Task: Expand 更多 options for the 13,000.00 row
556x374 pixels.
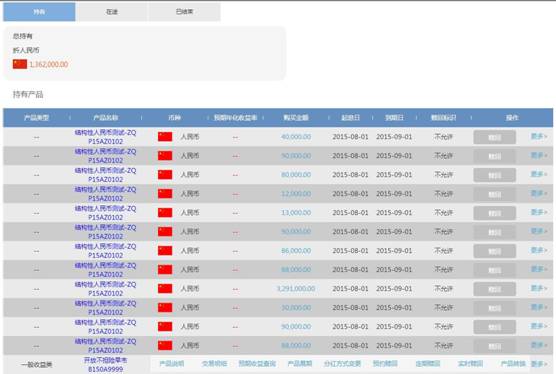Action: (x=539, y=212)
